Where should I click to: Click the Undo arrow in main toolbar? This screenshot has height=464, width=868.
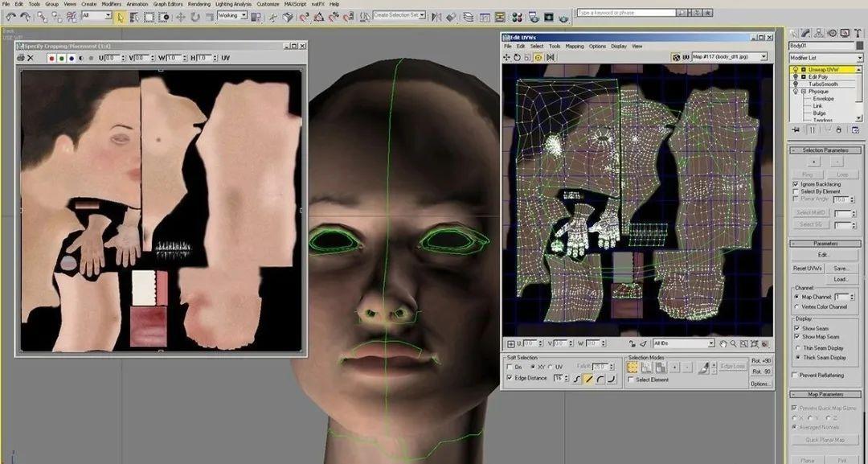pyautogui.click(x=10, y=16)
